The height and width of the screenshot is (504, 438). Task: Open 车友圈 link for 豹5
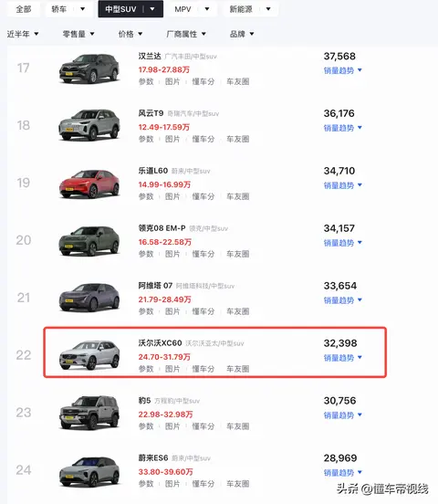[238, 426]
